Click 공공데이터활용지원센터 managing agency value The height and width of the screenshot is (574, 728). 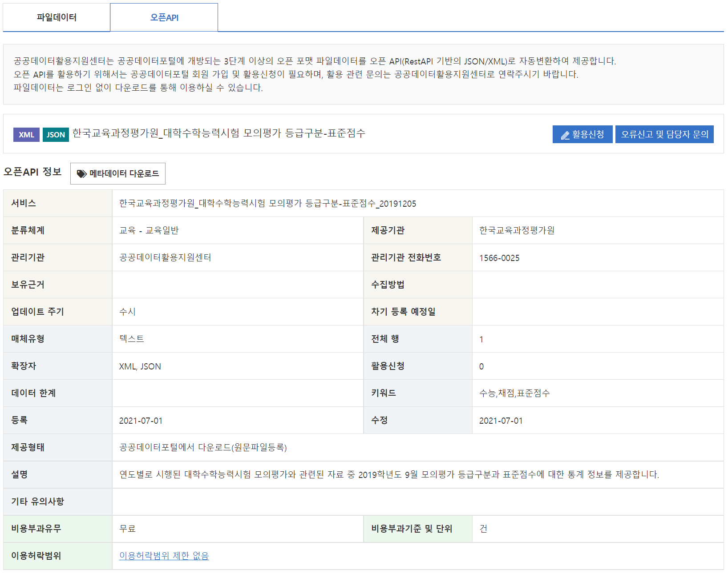[165, 257]
